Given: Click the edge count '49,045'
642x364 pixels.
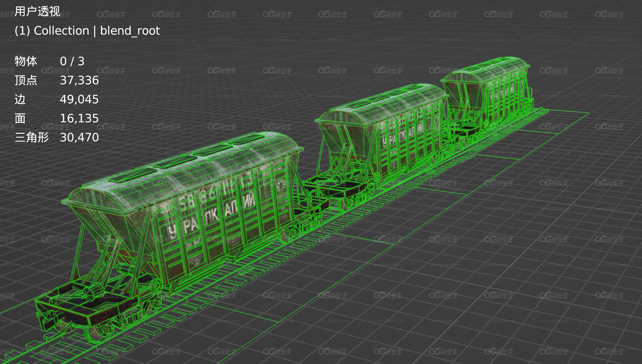Looking at the screenshot, I should 79,100.
